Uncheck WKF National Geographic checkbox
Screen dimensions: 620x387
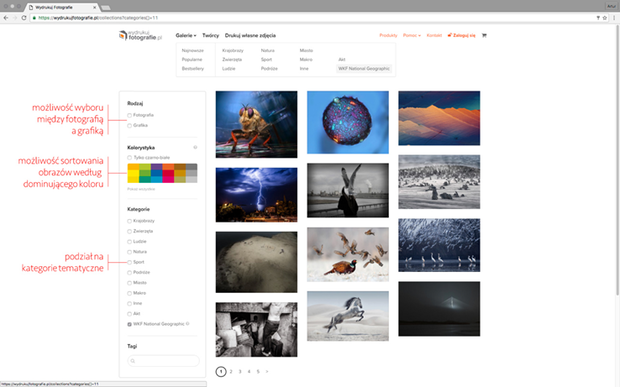click(x=129, y=324)
